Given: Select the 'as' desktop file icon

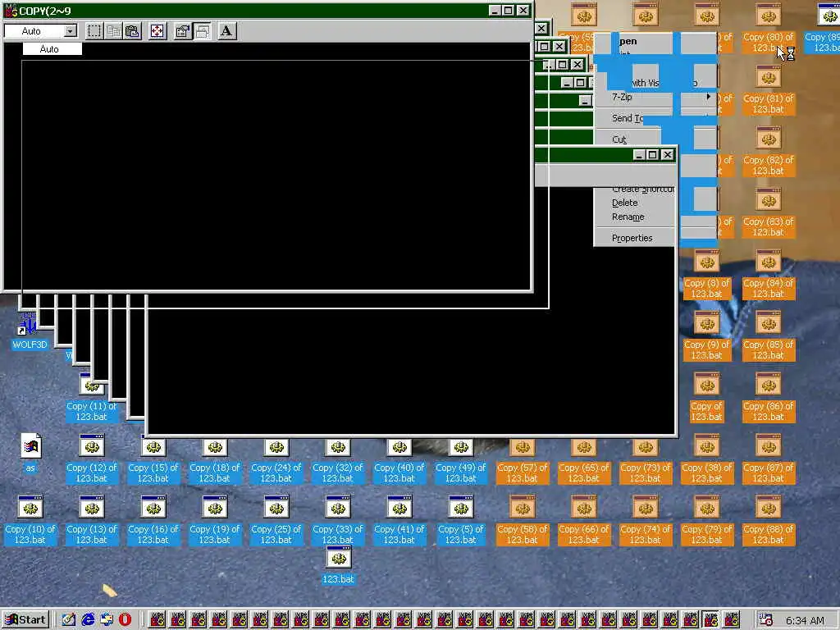Looking at the screenshot, I should 30,453.
